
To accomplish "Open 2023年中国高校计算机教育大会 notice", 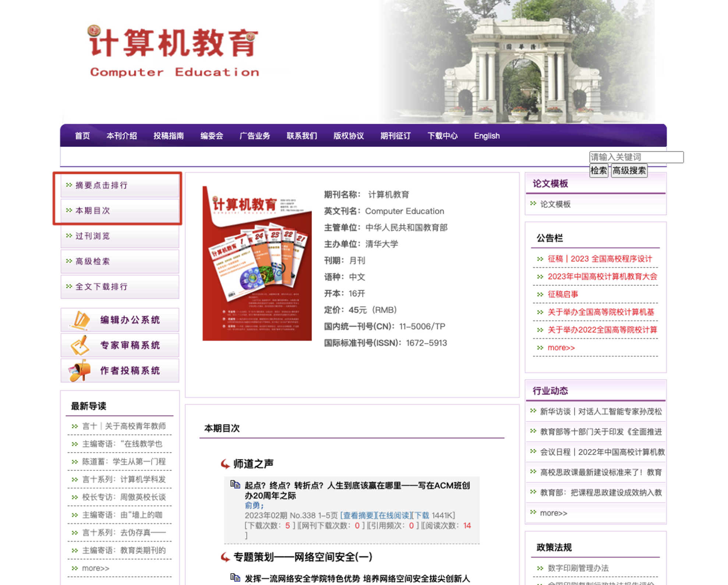I will pyautogui.click(x=602, y=276).
